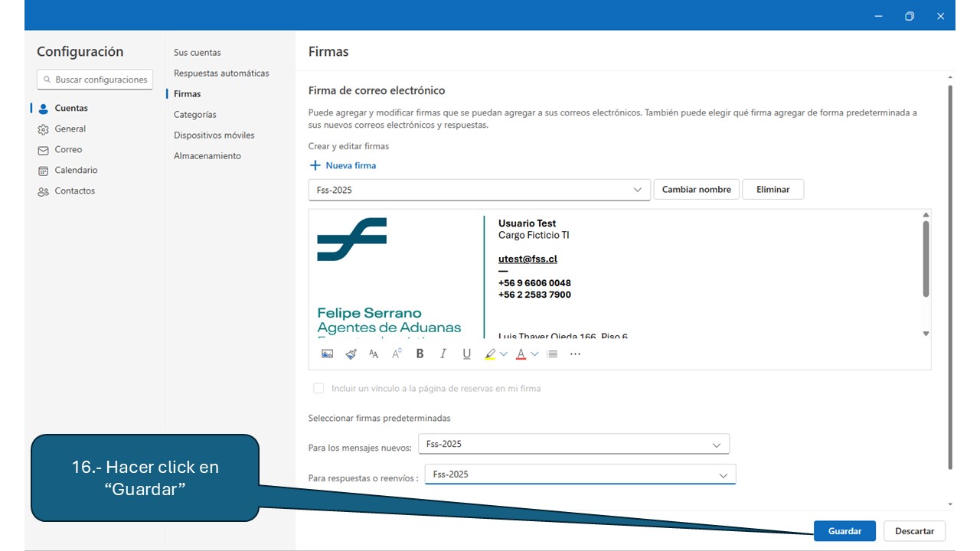Click settings page vertical scrollbar

click(951, 277)
